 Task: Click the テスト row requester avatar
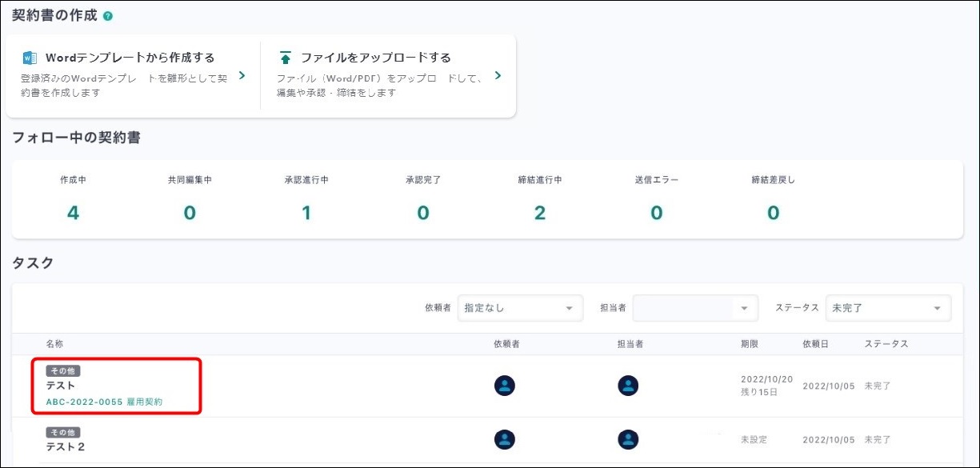point(505,386)
